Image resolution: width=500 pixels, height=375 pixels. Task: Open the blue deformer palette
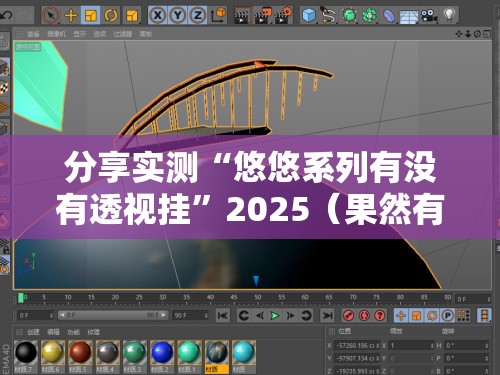(389, 15)
